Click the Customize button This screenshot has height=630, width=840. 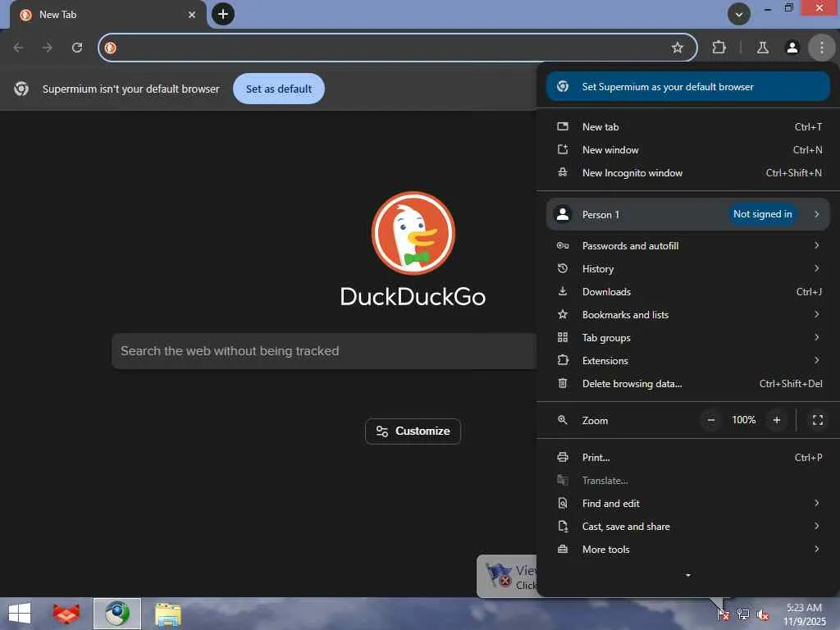coord(413,431)
